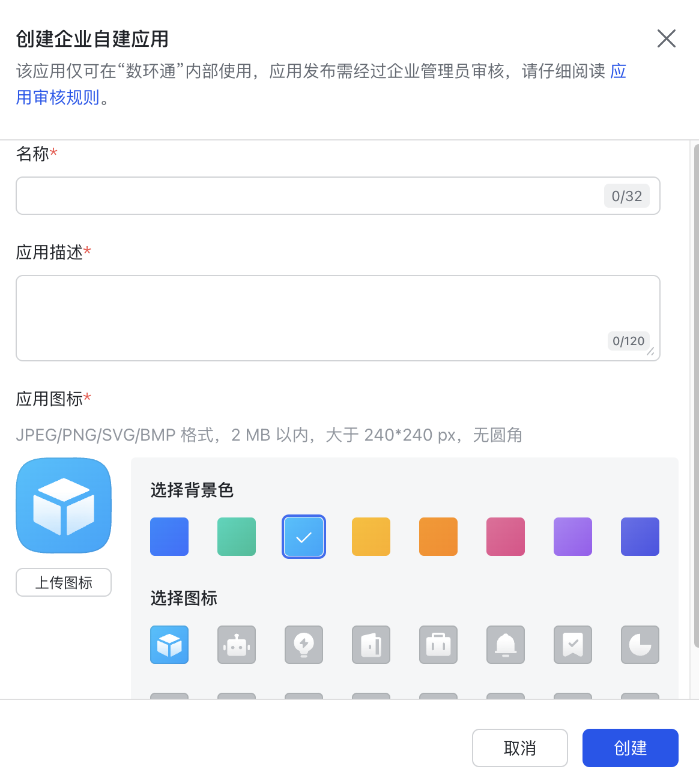Pick the lightbulb icon
The height and width of the screenshot is (784, 699).
304,645
